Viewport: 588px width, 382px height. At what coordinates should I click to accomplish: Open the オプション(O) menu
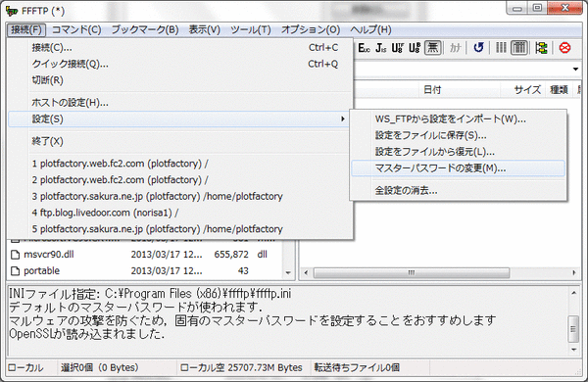pos(311,29)
